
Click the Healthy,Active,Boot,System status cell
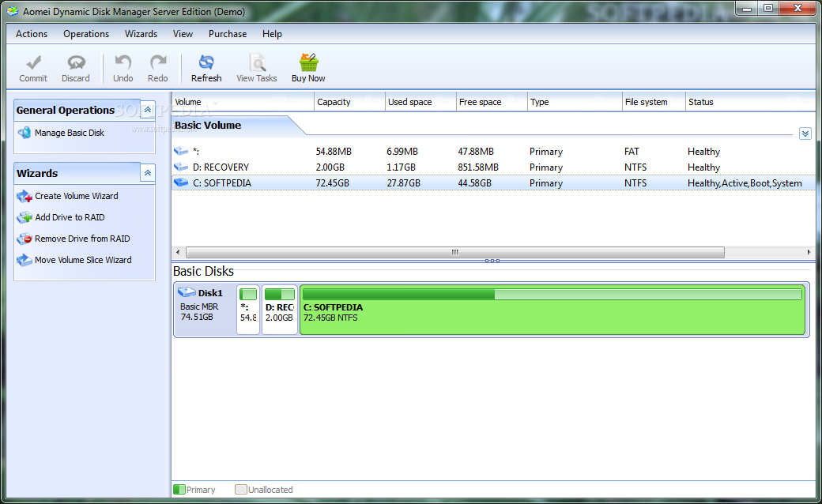click(x=745, y=182)
